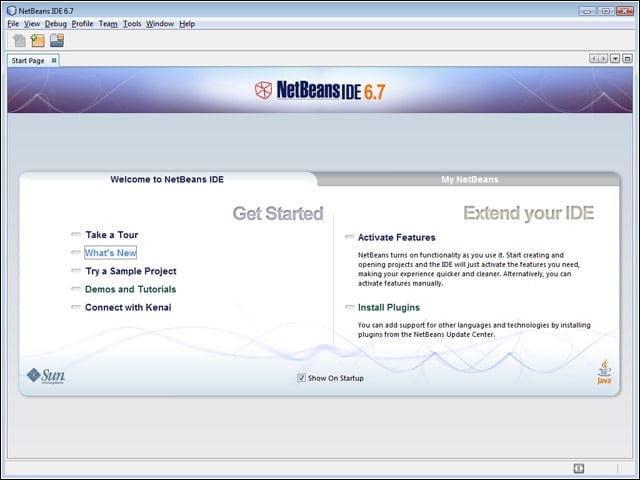Image resolution: width=640 pixels, height=480 pixels.
Task: Open the File menu
Action: click(x=13, y=24)
